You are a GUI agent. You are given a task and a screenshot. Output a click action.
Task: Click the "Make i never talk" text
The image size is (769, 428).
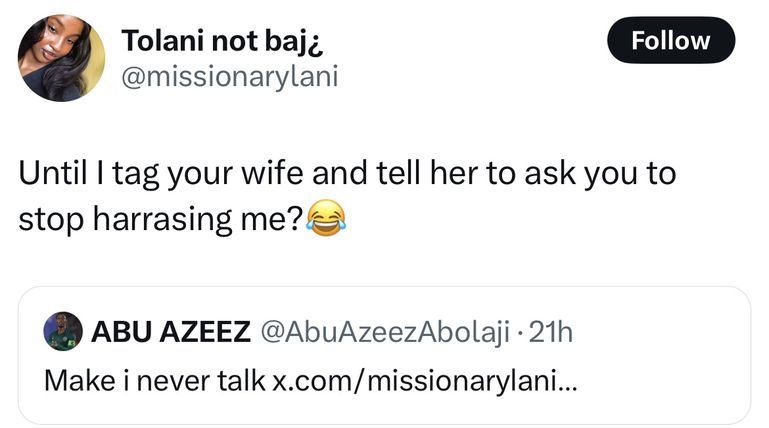pyautogui.click(x=155, y=380)
